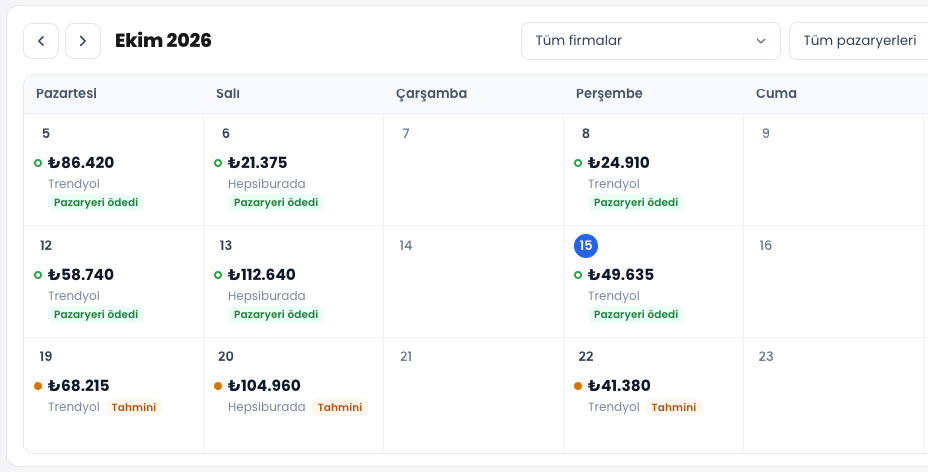Click Pazaryeri ödedi badge on day 15
The image size is (928, 472).
(x=636, y=314)
